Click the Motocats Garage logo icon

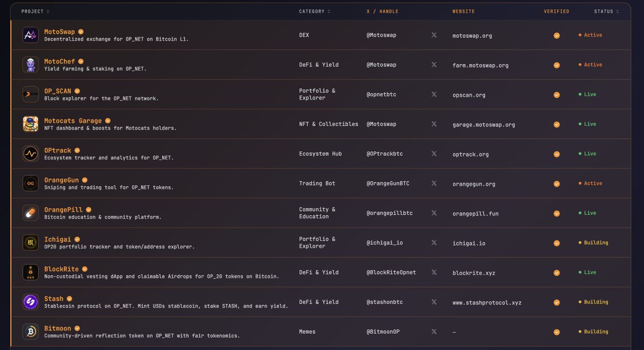tap(31, 124)
